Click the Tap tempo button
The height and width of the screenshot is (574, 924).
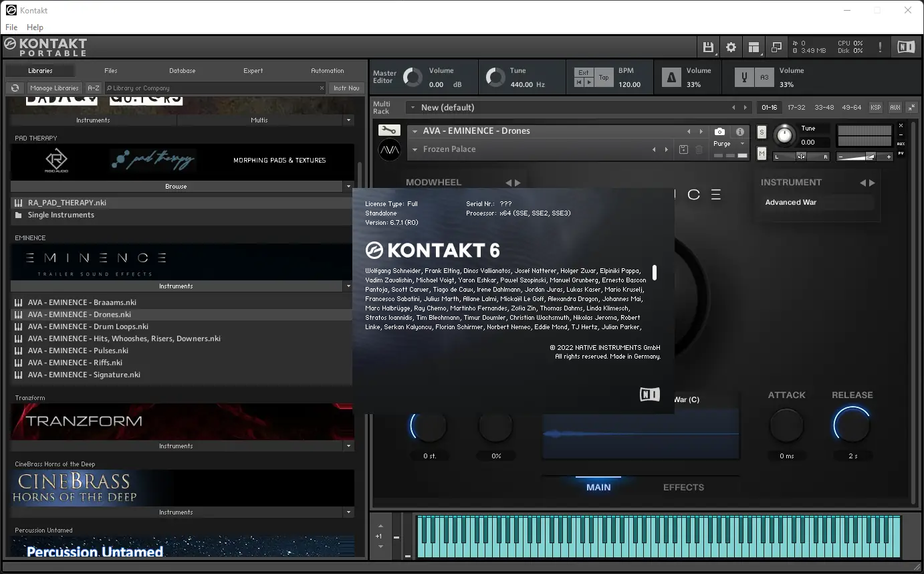[x=603, y=77]
